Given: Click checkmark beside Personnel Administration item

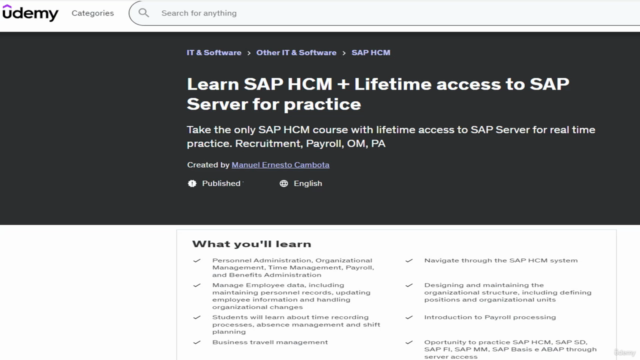Looking at the screenshot, I should [197, 260].
